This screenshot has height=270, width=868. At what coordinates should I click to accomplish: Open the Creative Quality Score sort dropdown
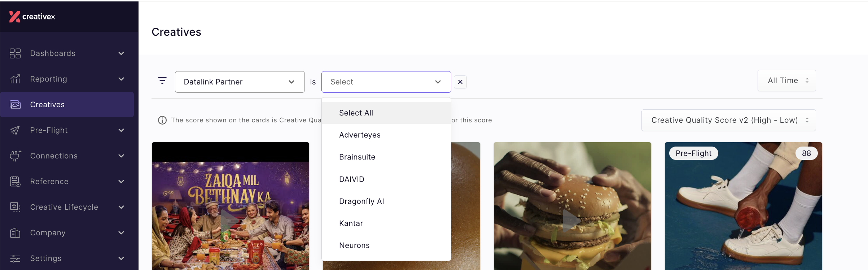coord(729,120)
